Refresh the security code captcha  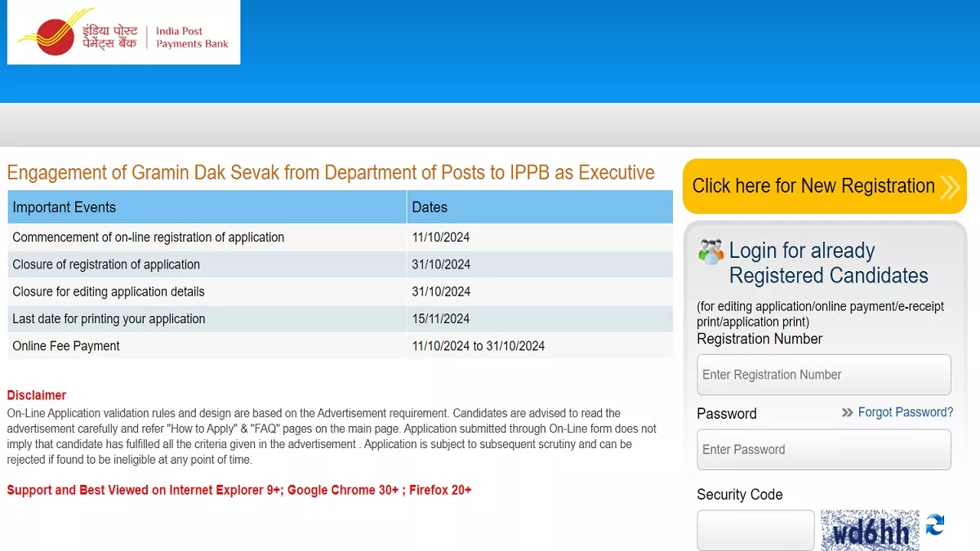935,525
